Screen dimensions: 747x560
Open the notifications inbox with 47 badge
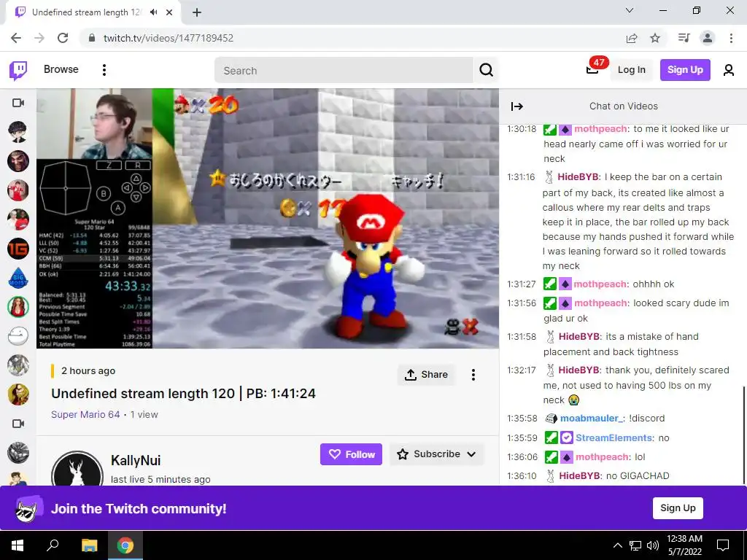[592, 69]
